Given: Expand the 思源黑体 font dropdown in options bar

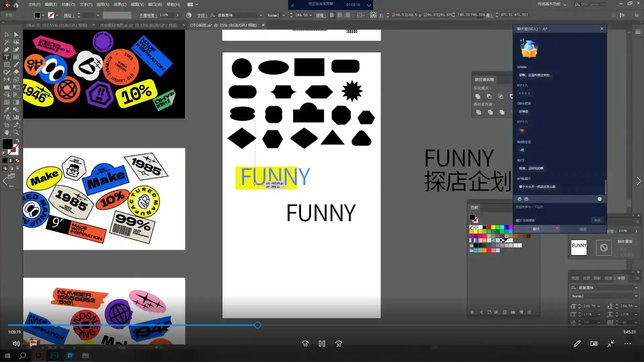Looking at the screenshot, I should 261,15.
